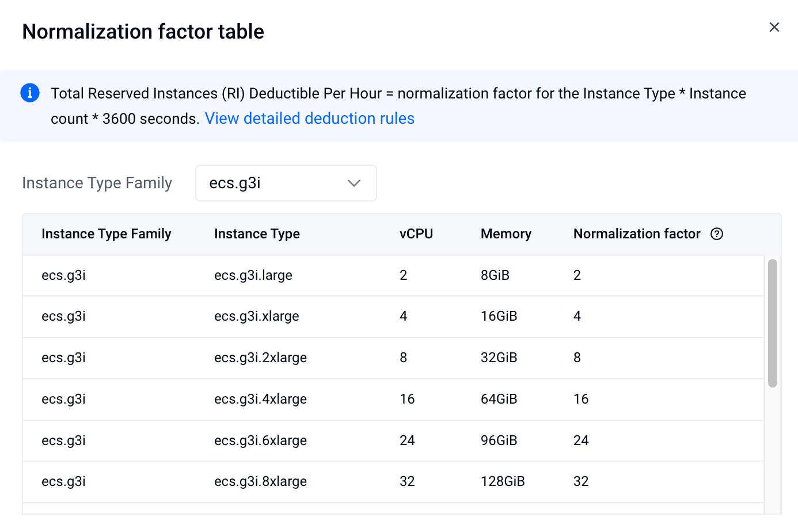Select the ecs.g3i.8xlarge cell
The height and width of the screenshot is (532, 798).
click(x=260, y=481)
